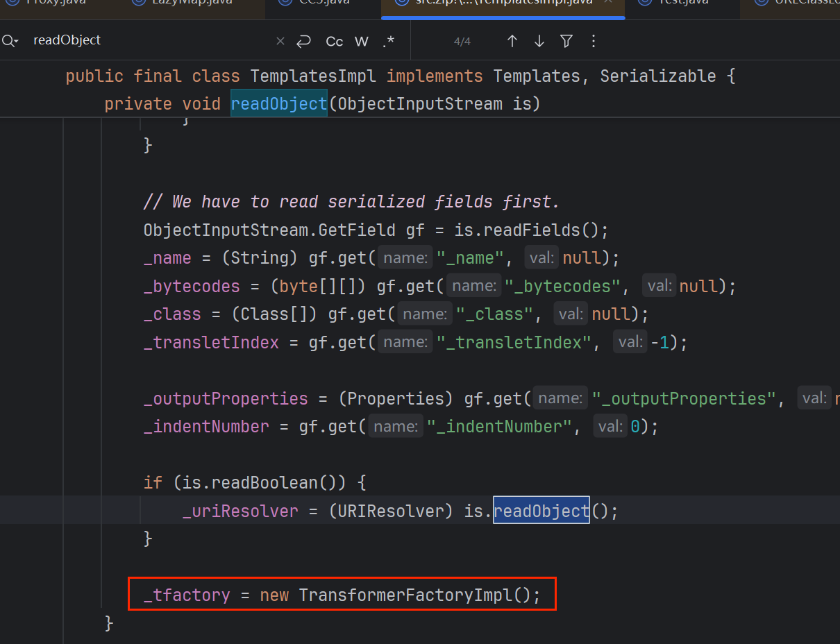Insert new line in search field
The width and height of the screenshot is (840, 644).
[x=303, y=41]
